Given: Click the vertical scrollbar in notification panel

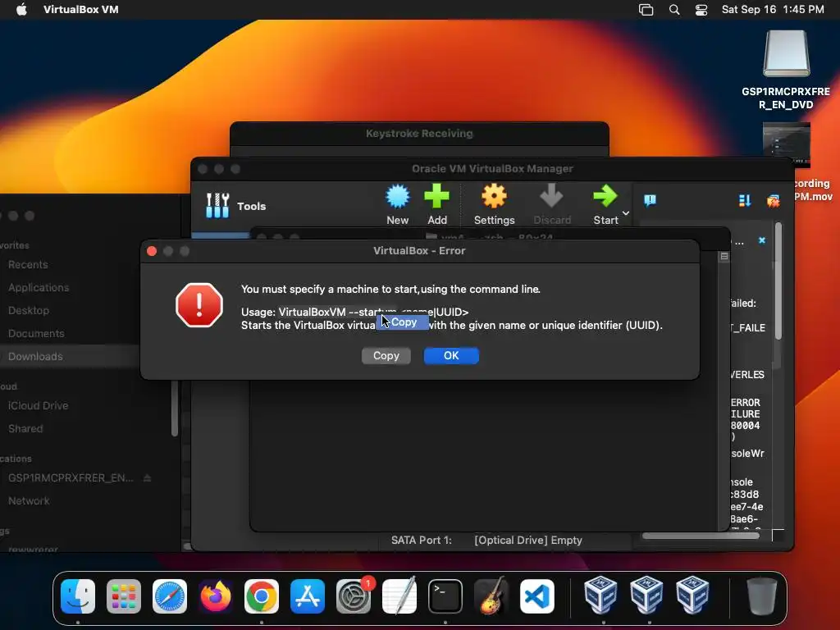Looking at the screenshot, I should [778, 281].
